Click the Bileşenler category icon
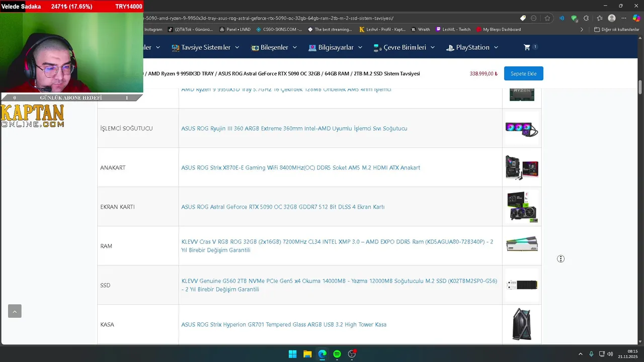 255,48
